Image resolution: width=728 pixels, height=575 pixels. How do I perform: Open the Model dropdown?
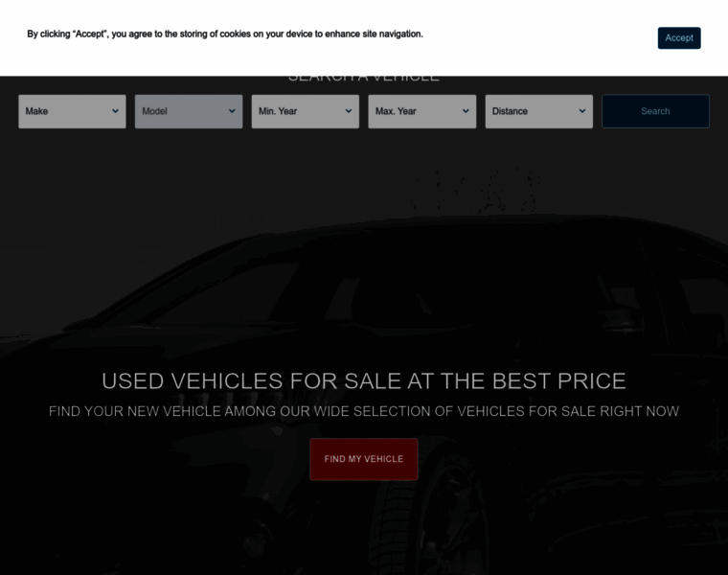[189, 111]
